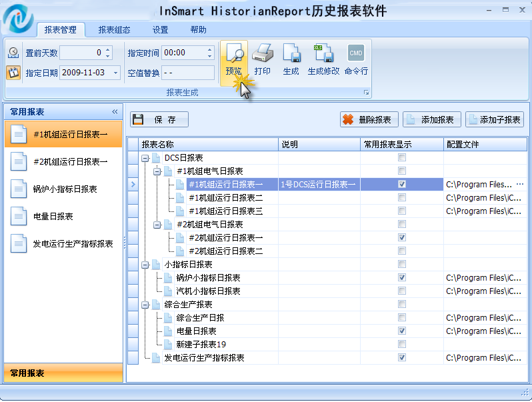
Task: Select #2机组运行日报表一 in the sidebar
Action: (x=63, y=161)
